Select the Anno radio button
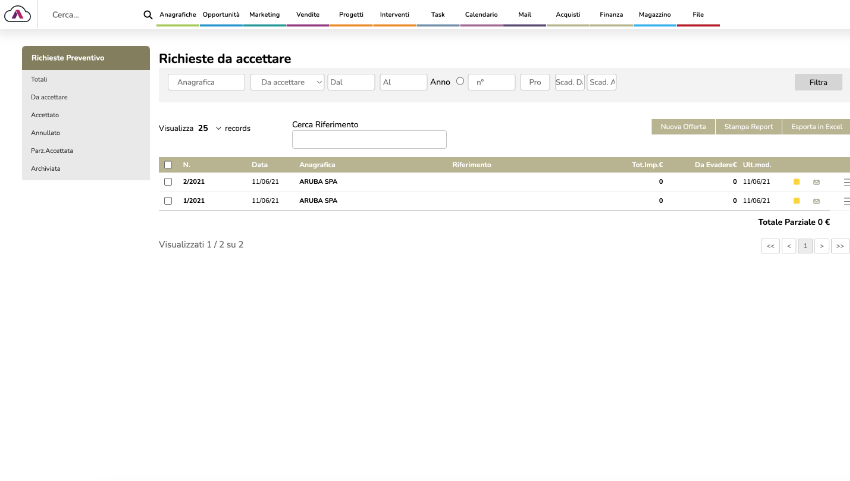The height and width of the screenshot is (481, 850). click(x=460, y=82)
